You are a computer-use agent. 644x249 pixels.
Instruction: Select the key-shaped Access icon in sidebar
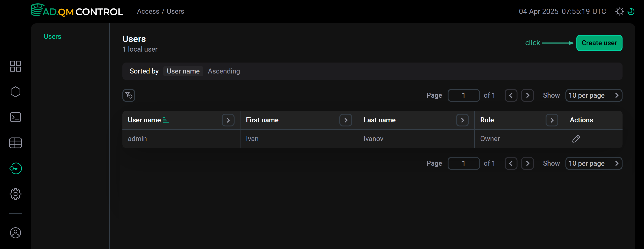16,168
